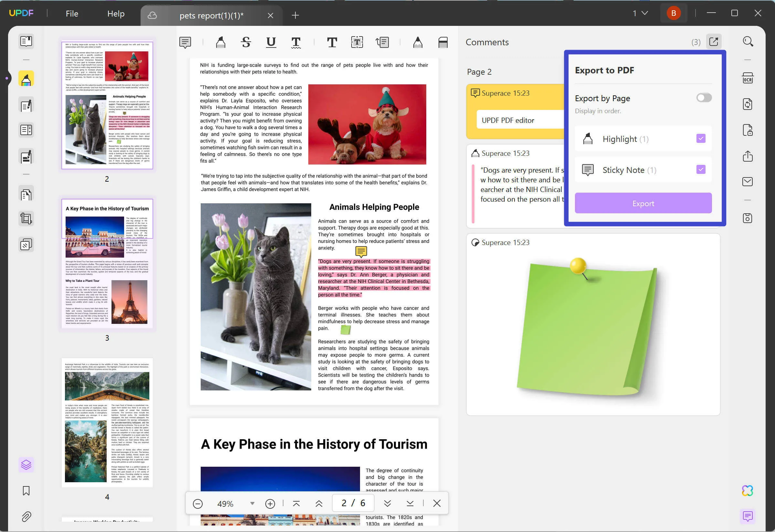This screenshot has width=775, height=532.
Task: Select the green sticker comment card
Action: [593, 324]
